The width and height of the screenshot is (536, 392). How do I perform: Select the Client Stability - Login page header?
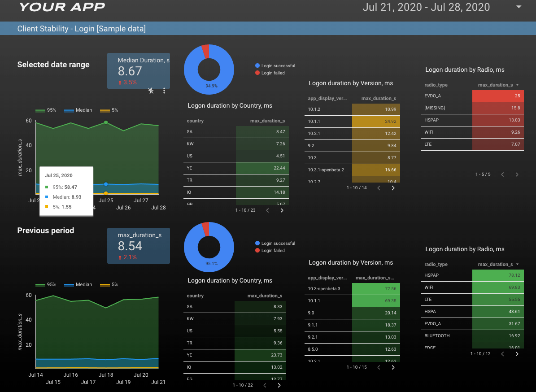(x=81, y=28)
